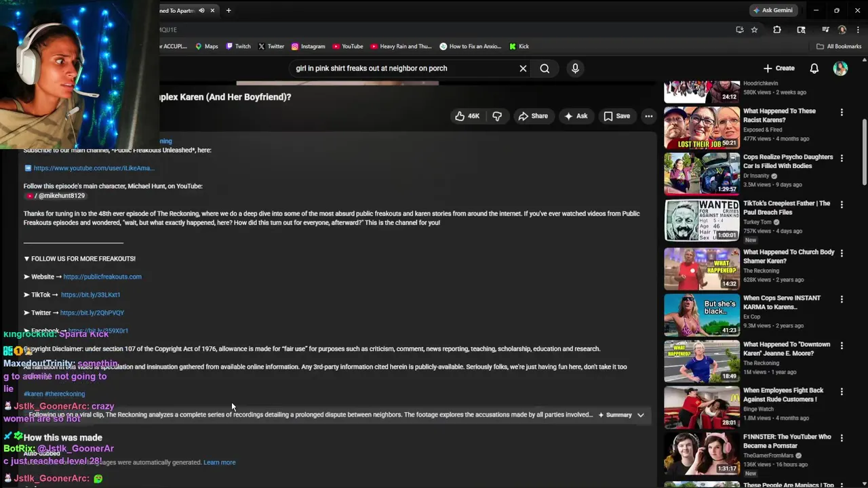The image size is (868, 488).
Task: Open YouTube Create menu
Action: pyautogui.click(x=778, y=68)
